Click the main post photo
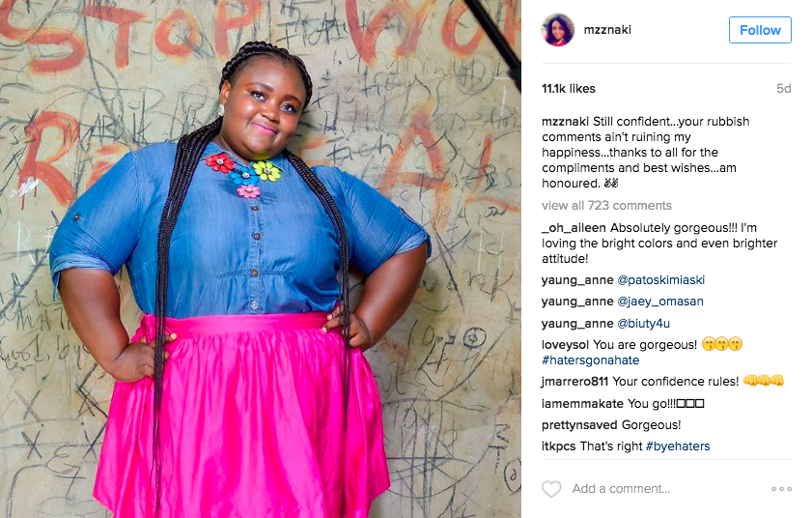812x518 pixels. tap(261, 259)
